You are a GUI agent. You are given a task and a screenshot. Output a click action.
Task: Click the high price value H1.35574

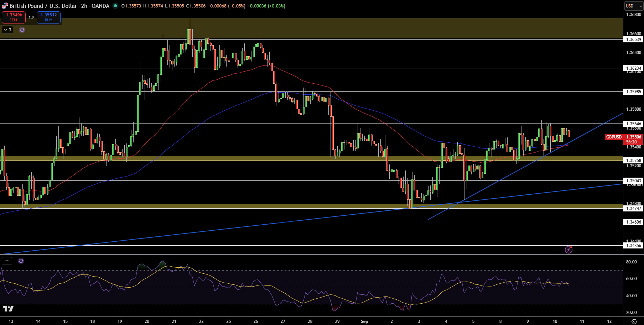(x=153, y=6)
